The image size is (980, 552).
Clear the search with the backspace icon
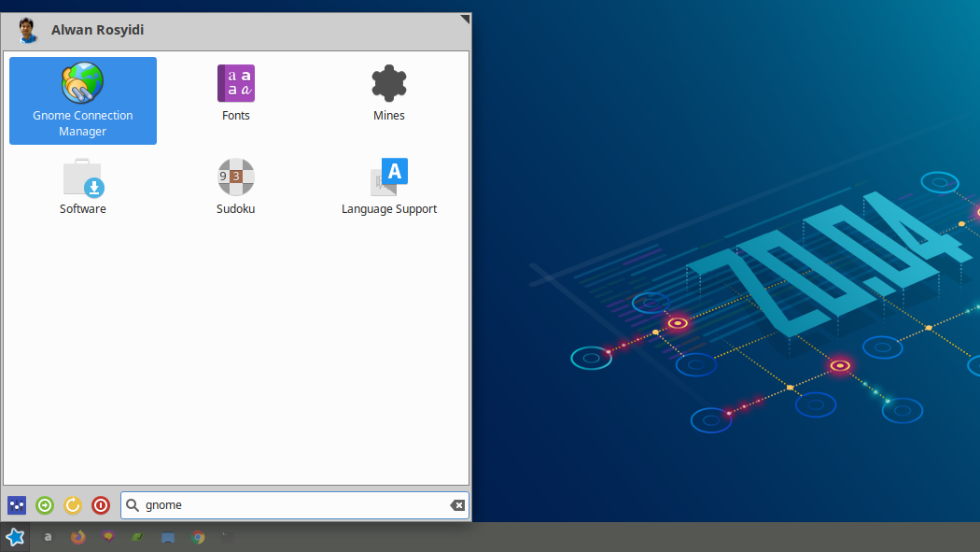coord(456,504)
